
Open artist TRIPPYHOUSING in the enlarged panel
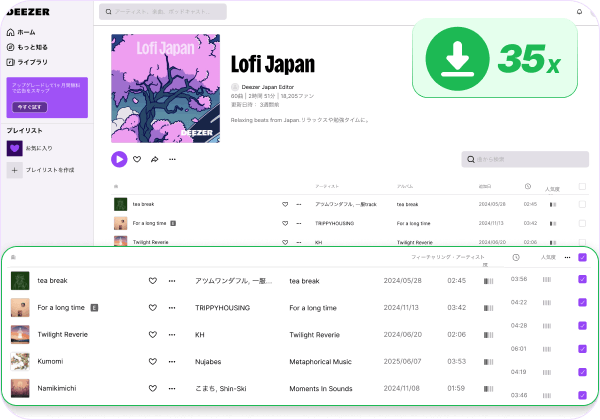(x=222, y=308)
